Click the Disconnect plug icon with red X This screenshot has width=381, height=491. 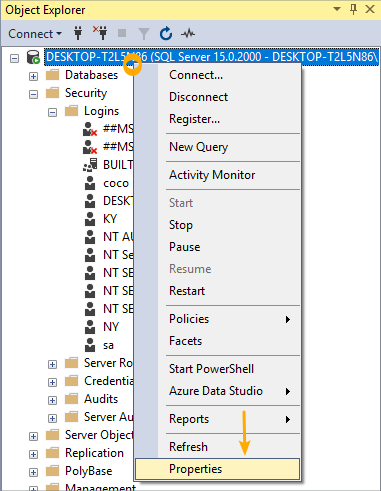tap(100, 33)
